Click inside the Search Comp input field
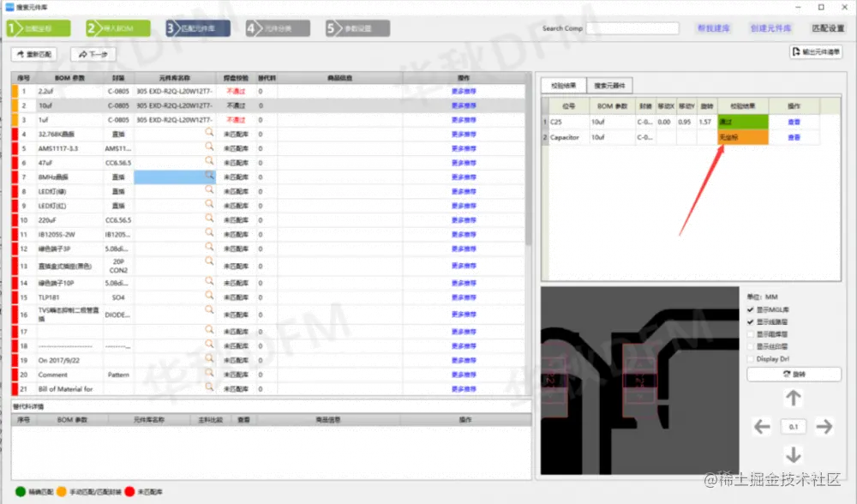857x504 pixels. coord(632,27)
